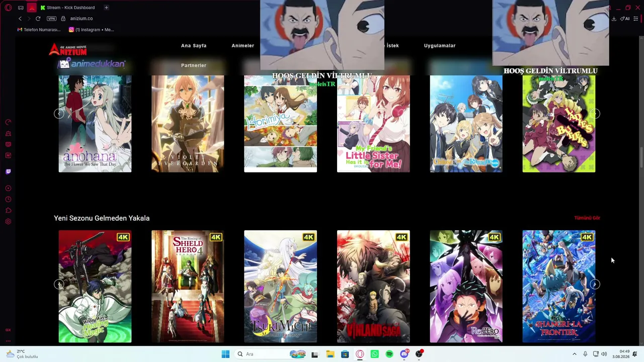Open browser downloads panel

[x=614, y=19]
